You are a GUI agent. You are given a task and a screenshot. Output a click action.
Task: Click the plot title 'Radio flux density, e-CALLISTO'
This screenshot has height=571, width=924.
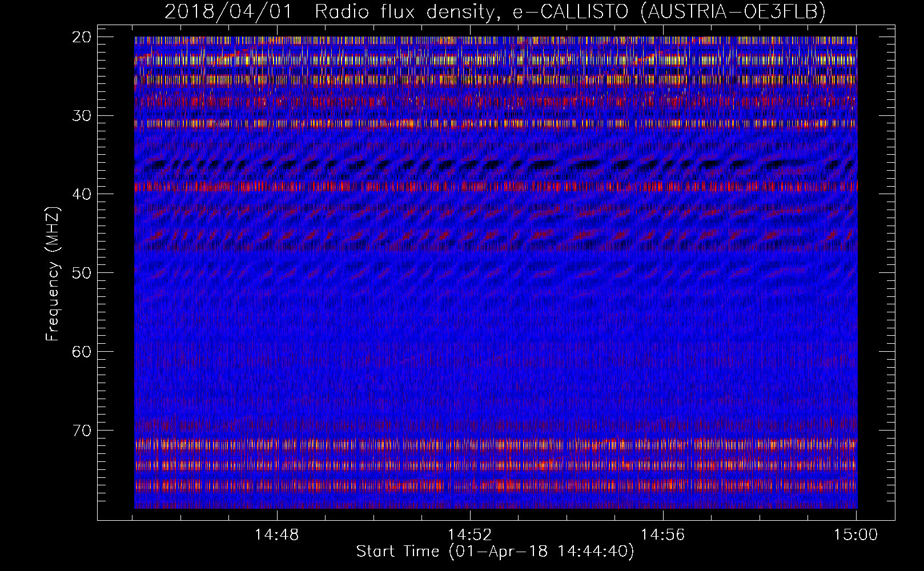472,11
